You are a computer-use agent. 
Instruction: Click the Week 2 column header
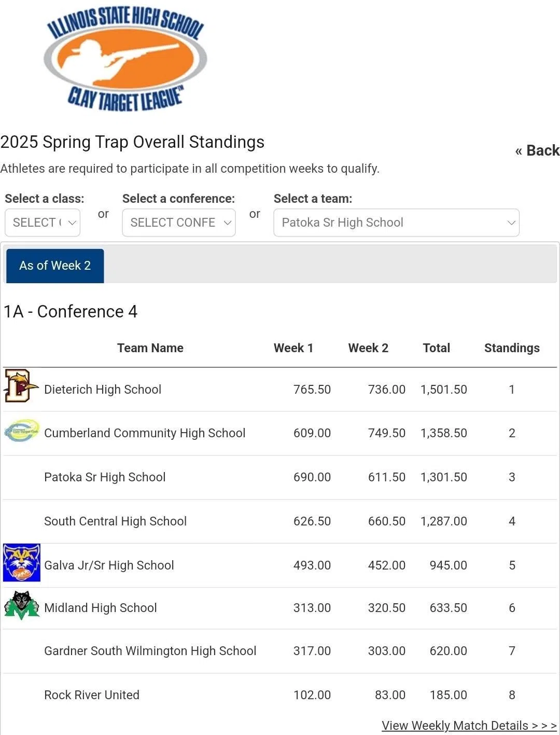pyautogui.click(x=368, y=348)
